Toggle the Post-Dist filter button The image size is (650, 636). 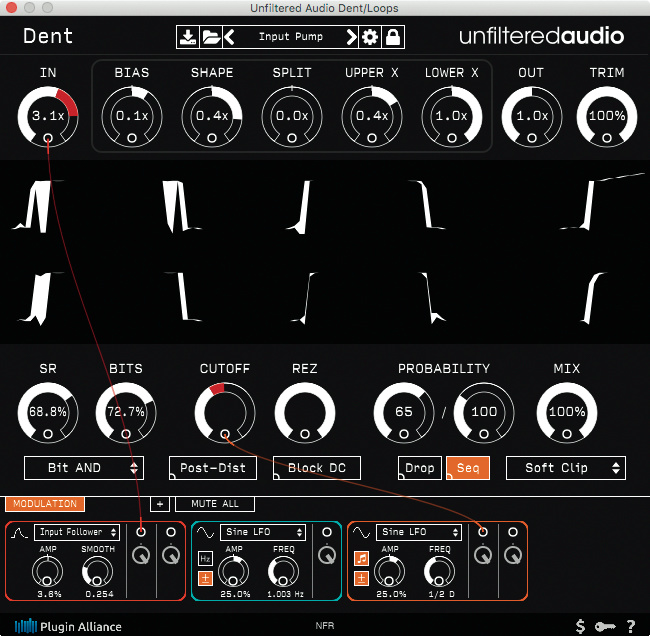tap(213, 468)
